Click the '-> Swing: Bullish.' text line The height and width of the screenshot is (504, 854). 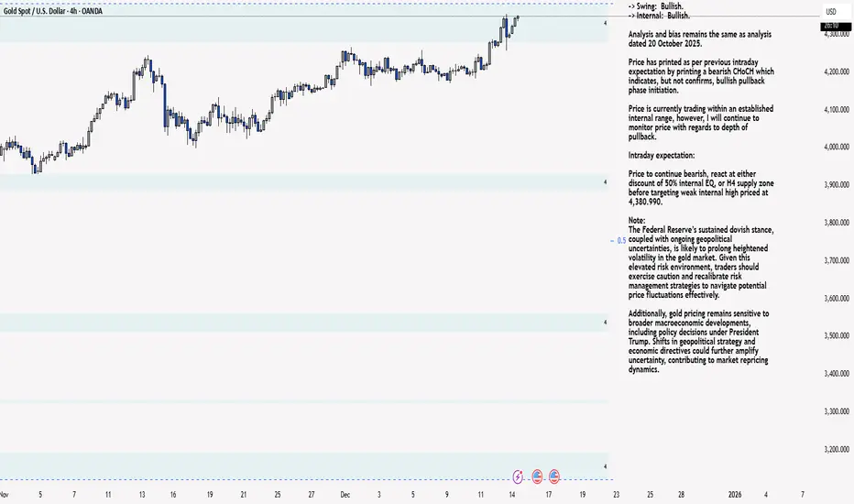point(656,6)
